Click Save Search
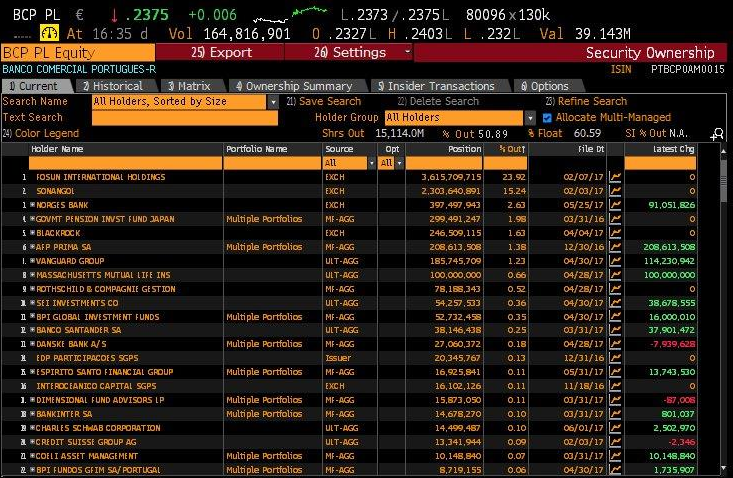Image resolution: width=733 pixels, height=478 pixels. point(324,101)
